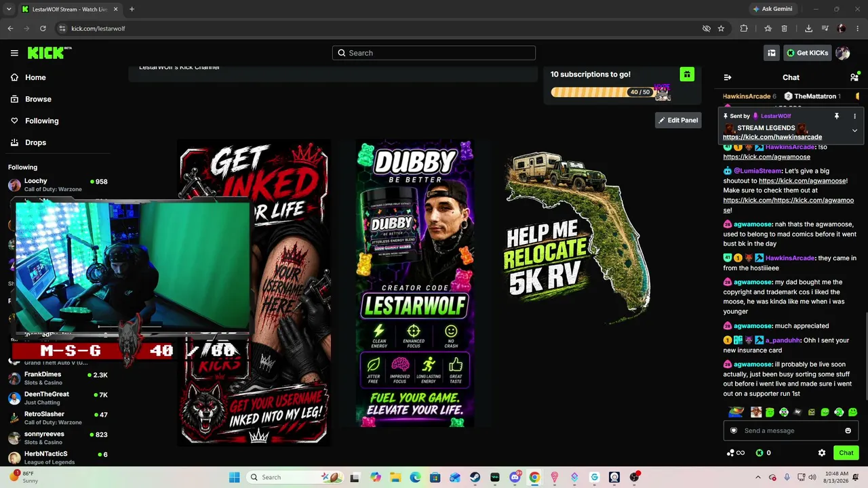The height and width of the screenshot is (488, 868).
Task: Bookmark this page with the star
Action: click(x=721, y=28)
